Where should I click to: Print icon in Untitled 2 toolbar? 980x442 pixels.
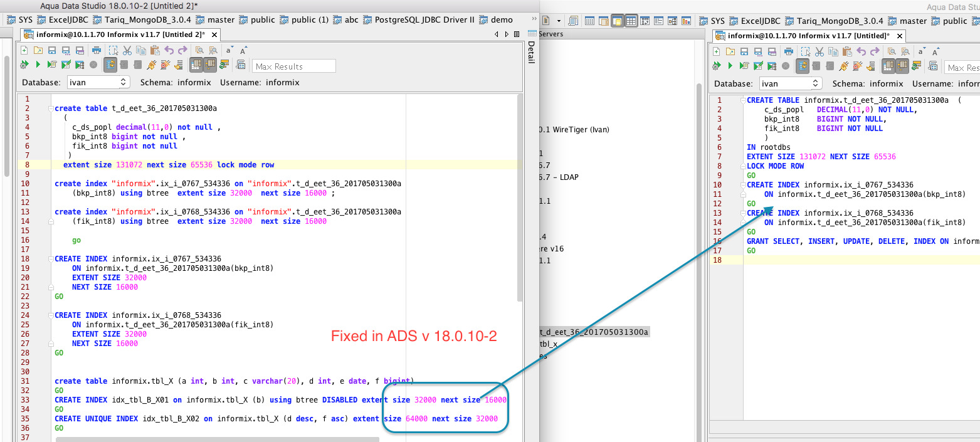pyautogui.click(x=97, y=50)
